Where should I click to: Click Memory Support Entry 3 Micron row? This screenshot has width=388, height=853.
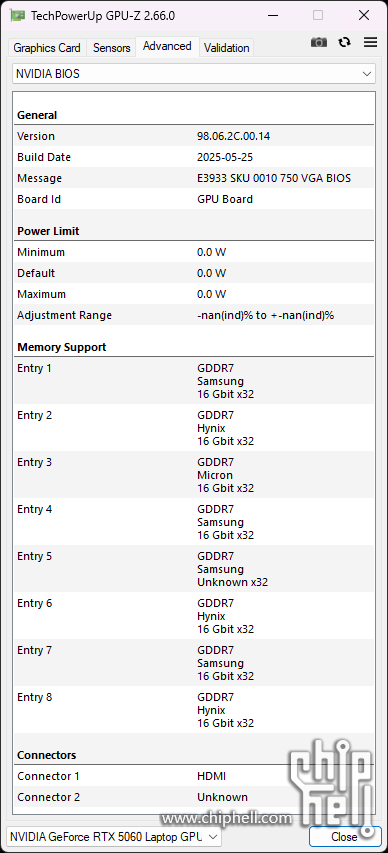(x=194, y=475)
